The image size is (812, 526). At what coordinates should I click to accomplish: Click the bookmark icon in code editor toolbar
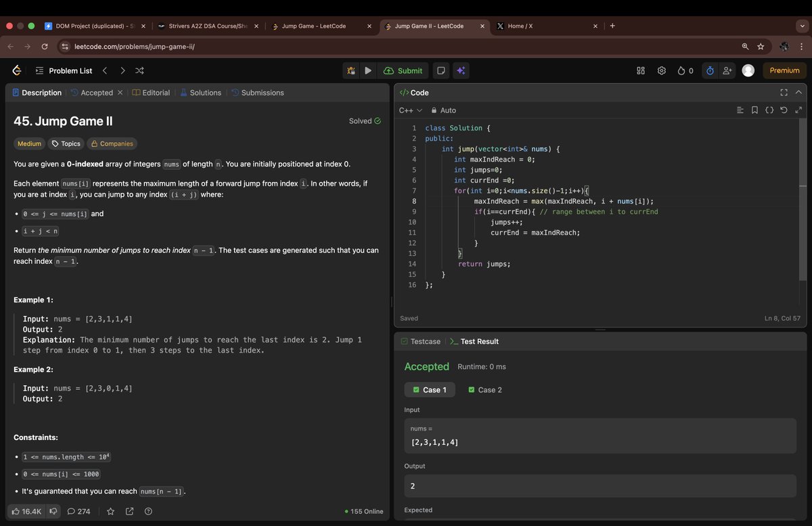(754, 110)
